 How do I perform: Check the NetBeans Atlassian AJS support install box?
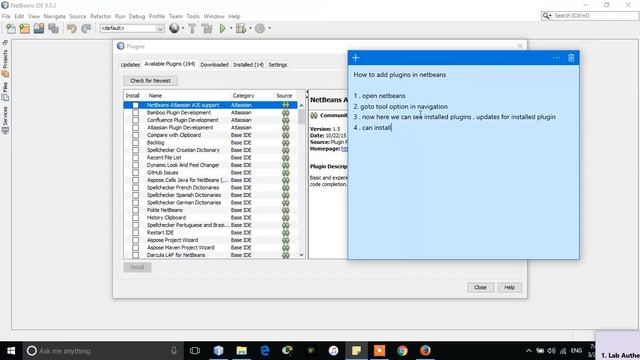coord(136,105)
